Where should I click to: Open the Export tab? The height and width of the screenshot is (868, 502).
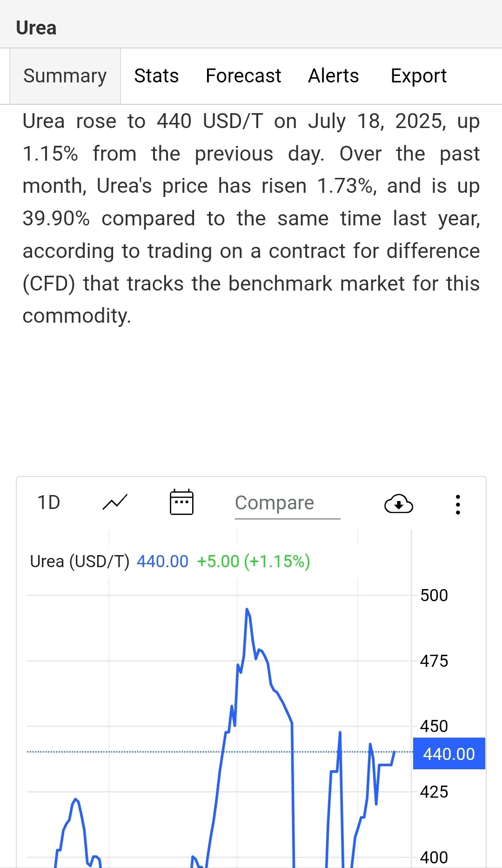[x=418, y=76]
